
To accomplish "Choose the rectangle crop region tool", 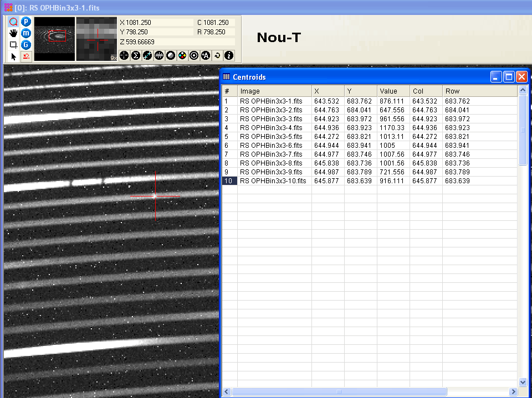I will (x=14, y=45).
